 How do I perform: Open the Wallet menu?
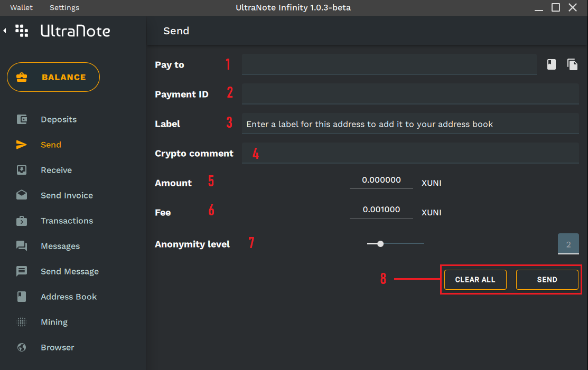(21, 7)
